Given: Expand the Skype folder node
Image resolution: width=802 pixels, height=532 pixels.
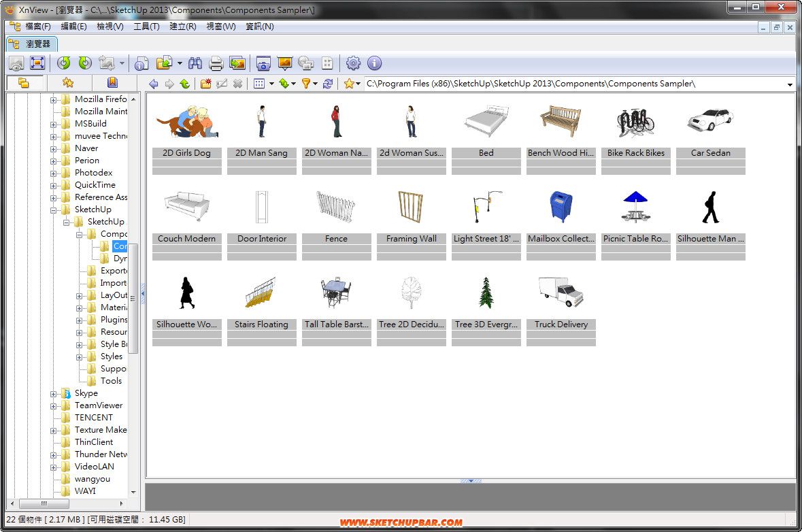Looking at the screenshot, I should pos(53,394).
